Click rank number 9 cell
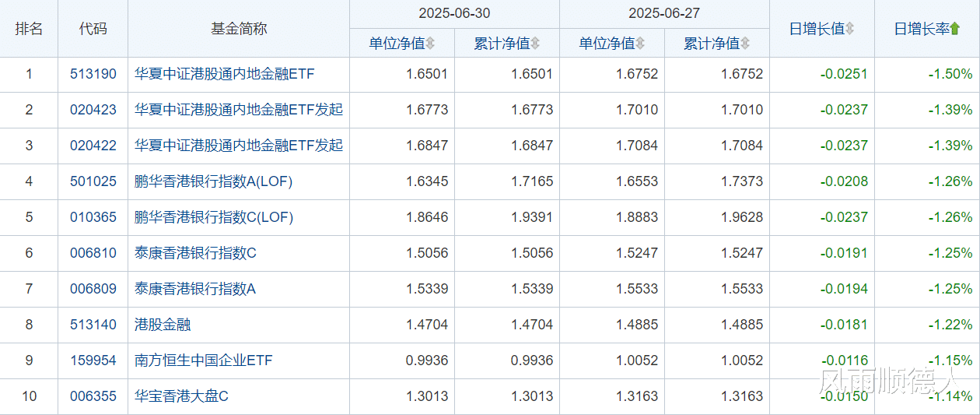 (x=29, y=360)
